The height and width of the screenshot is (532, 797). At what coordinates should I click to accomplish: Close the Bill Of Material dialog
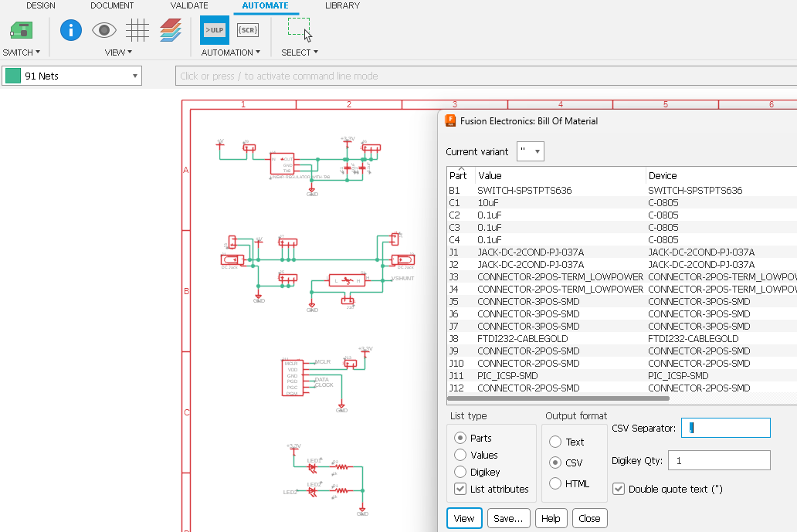click(589, 518)
